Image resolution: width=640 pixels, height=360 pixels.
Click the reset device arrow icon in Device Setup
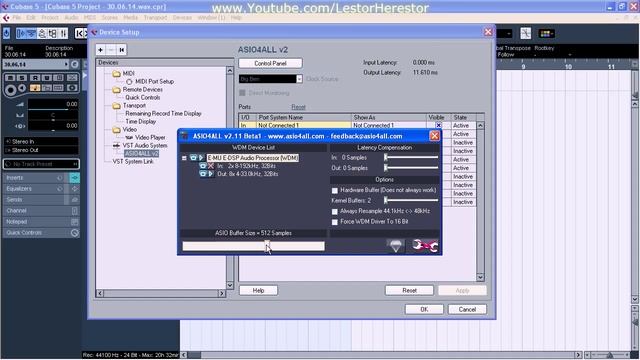[122, 50]
